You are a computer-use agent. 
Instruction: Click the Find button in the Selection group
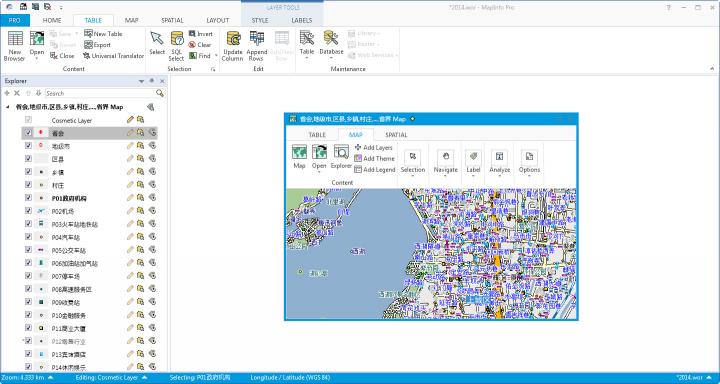[x=200, y=56]
